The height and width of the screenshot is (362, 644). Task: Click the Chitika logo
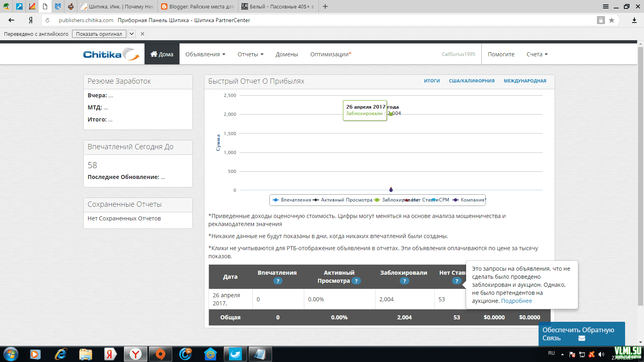pos(111,54)
